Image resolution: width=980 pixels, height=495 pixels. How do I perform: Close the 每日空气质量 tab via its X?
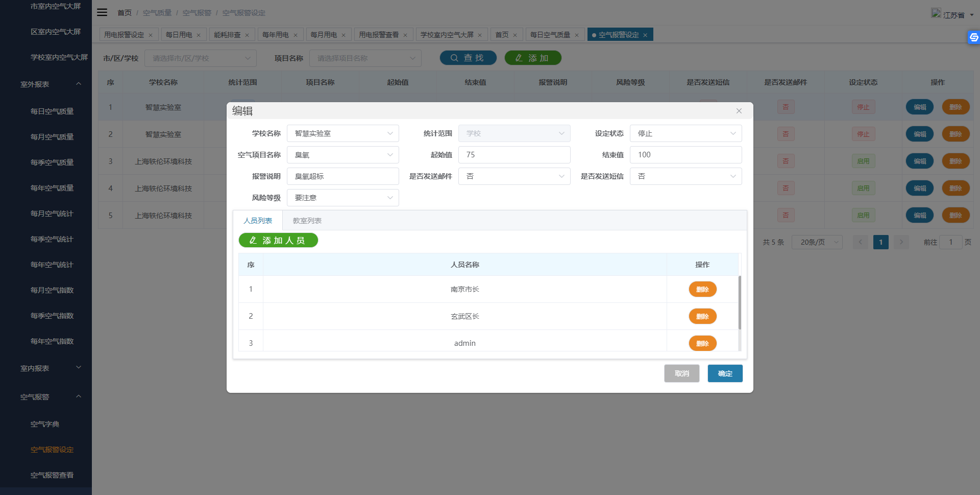point(577,35)
